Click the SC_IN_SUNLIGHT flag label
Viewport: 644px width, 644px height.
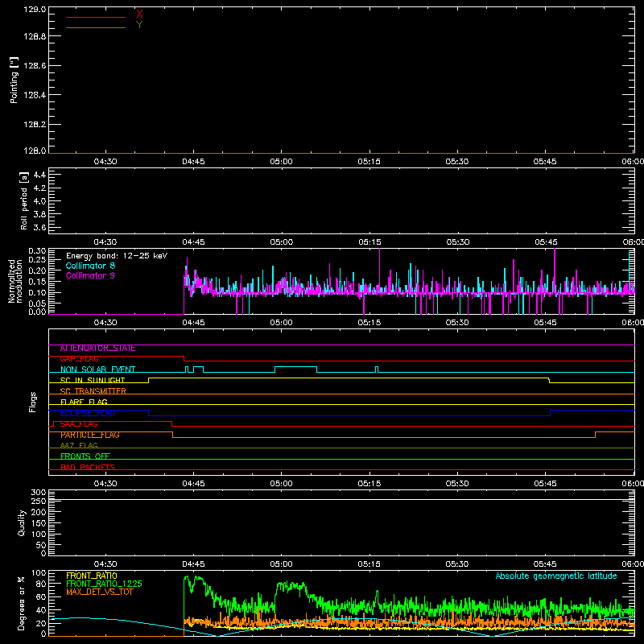[93, 380]
